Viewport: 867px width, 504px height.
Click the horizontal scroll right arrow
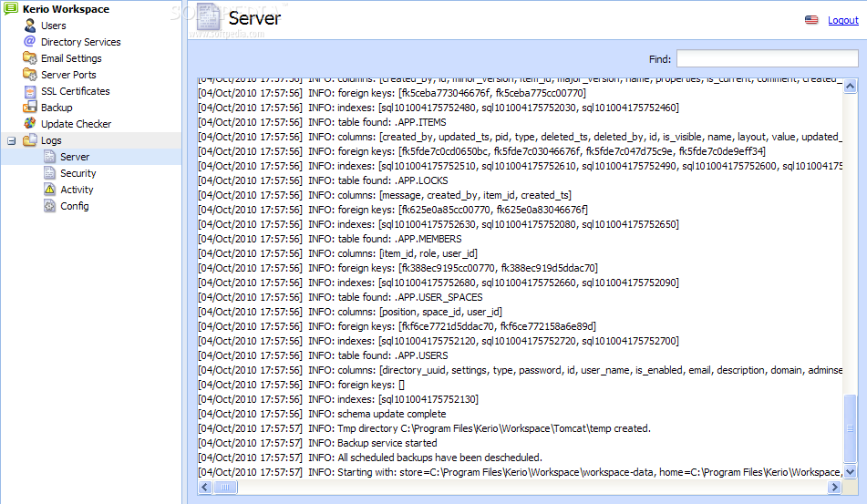(834, 487)
